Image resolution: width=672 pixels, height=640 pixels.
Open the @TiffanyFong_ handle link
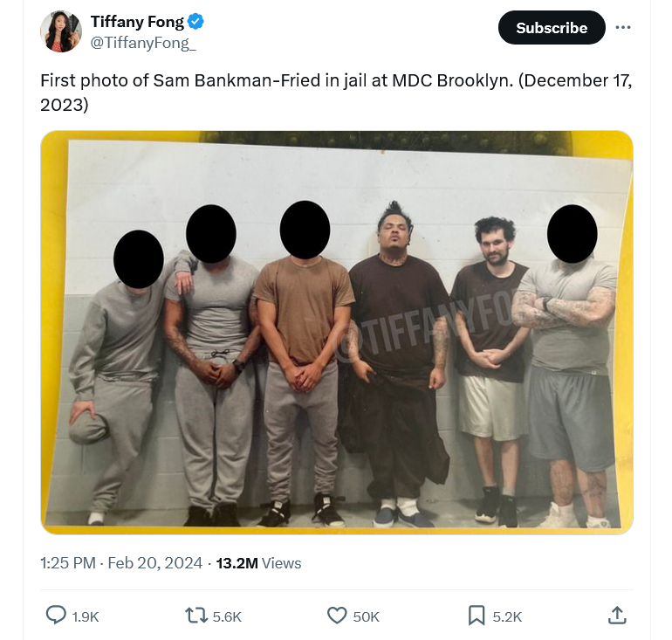tap(143, 43)
